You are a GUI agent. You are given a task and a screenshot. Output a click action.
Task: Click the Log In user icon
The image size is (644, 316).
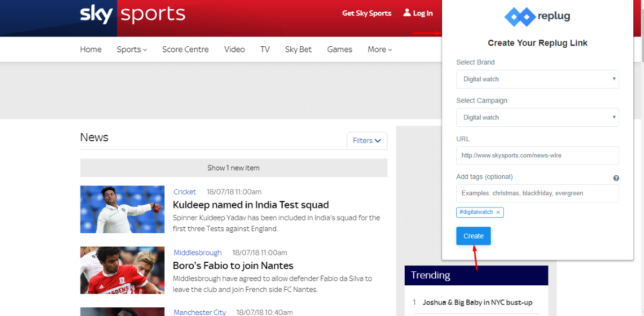(x=407, y=12)
